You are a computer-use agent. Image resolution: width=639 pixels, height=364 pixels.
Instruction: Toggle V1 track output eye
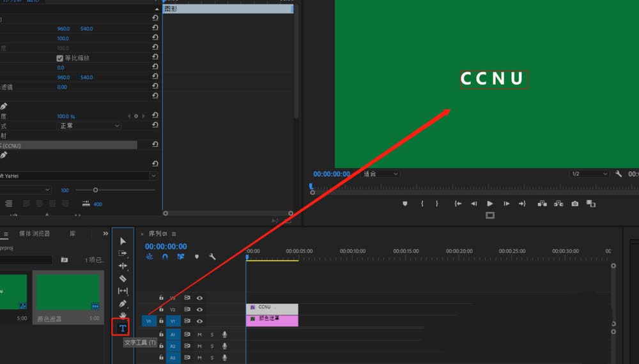point(199,321)
